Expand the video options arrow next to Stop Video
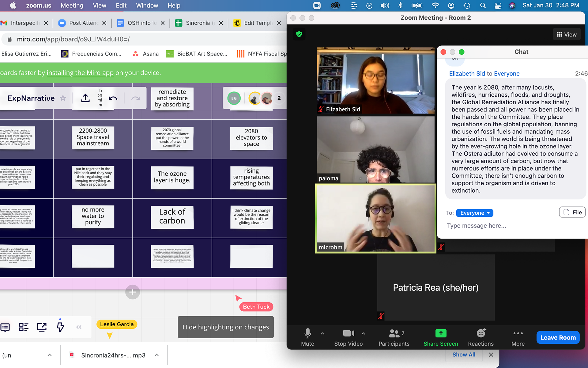The height and width of the screenshot is (368, 588). [x=363, y=334]
